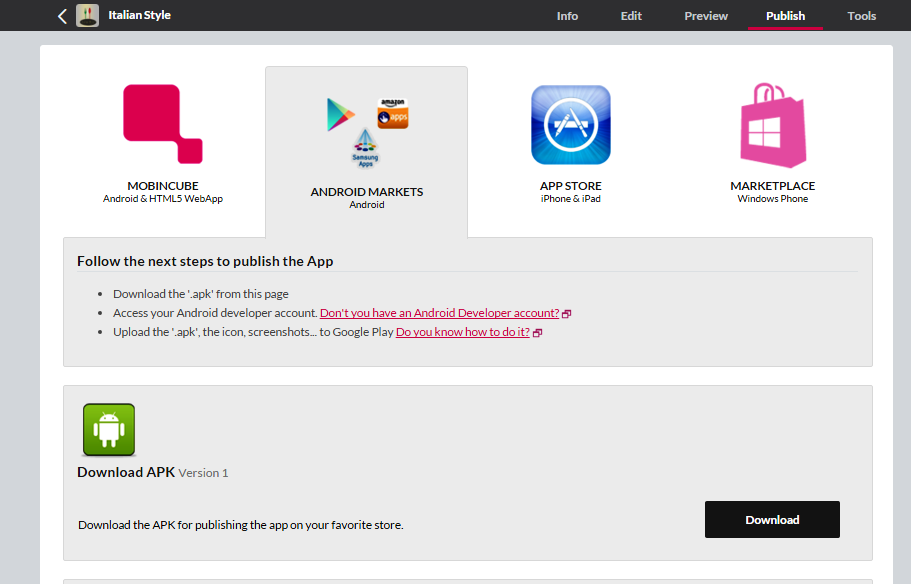Choose the APP STORE publishing option label

(571, 186)
